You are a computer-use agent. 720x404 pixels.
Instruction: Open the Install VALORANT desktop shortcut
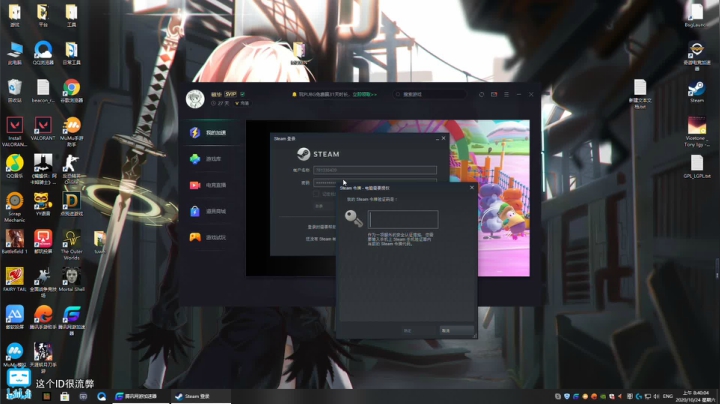(x=14, y=132)
